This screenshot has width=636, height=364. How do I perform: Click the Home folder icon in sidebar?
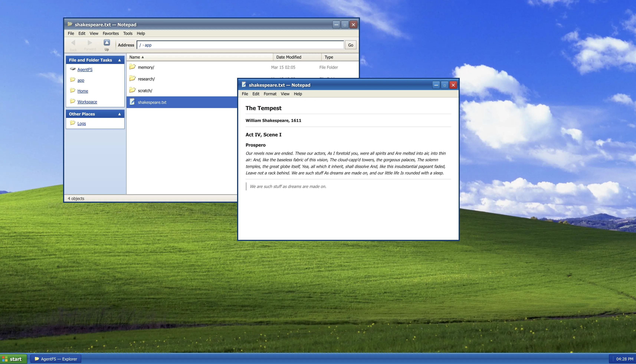pos(73,90)
